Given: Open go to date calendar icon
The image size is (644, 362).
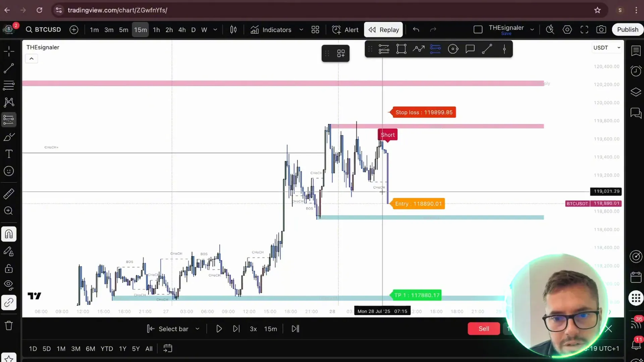Looking at the screenshot, I should point(168,349).
